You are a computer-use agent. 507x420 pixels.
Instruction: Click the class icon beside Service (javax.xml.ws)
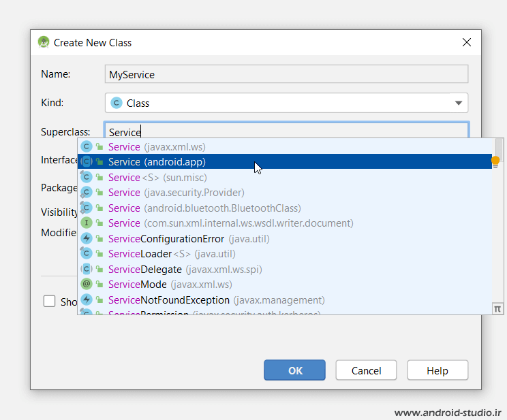[x=87, y=146]
